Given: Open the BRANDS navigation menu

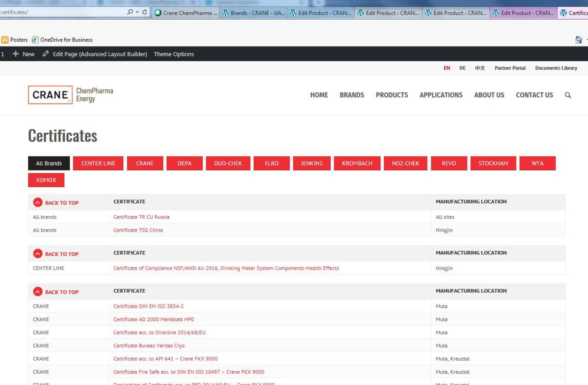Looking at the screenshot, I should pos(352,95).
